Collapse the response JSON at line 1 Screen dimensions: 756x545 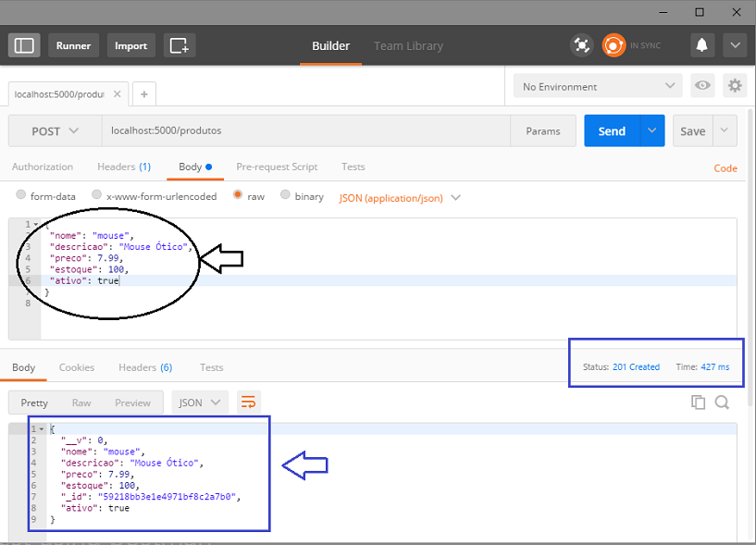click(x=42, y=428)
